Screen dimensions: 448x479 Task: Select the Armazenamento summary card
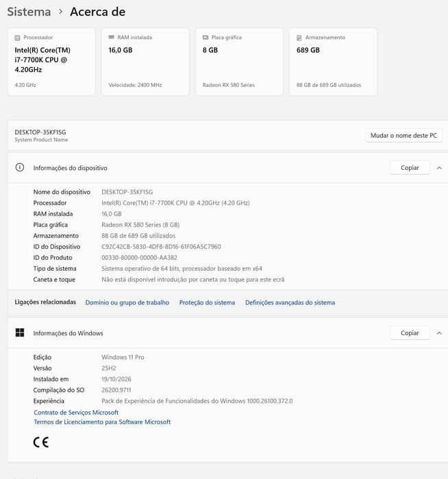click(x=333, y=62)
